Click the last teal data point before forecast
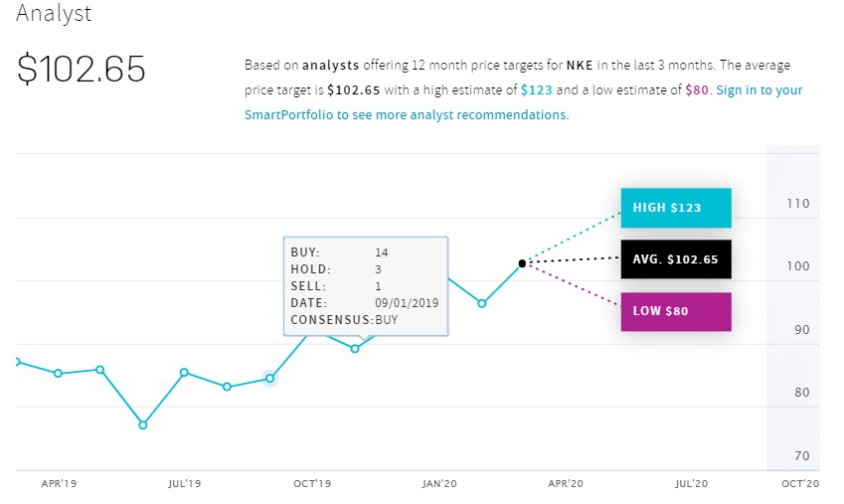The width and height of the screenshot is (844, 504). pyautogui.click(x=482, y=303)
